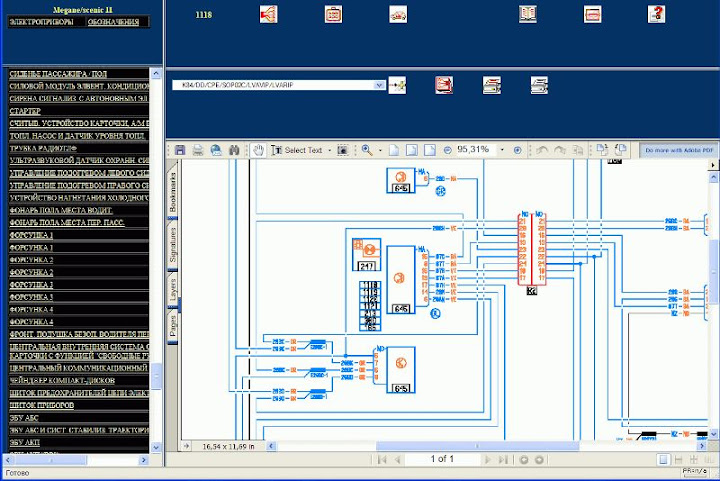Open the zoom percentage dropdown arrow
This screenshot has width=720, height=481.
[x=502, y=150]
